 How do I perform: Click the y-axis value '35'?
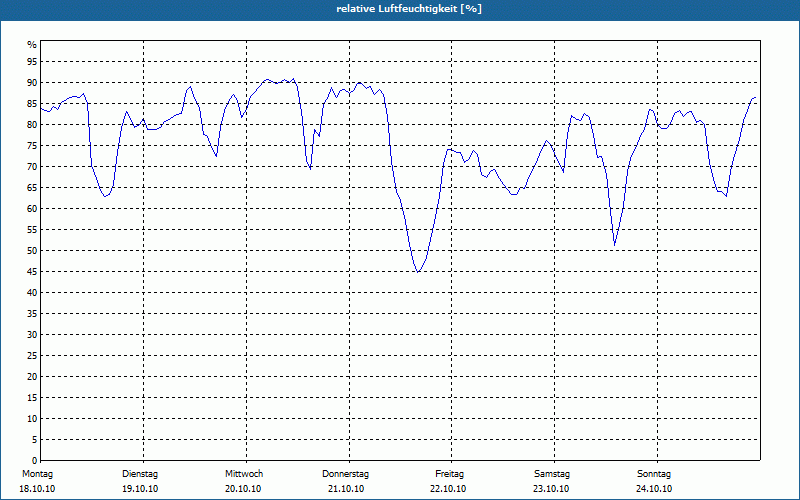tap(32, 314)
